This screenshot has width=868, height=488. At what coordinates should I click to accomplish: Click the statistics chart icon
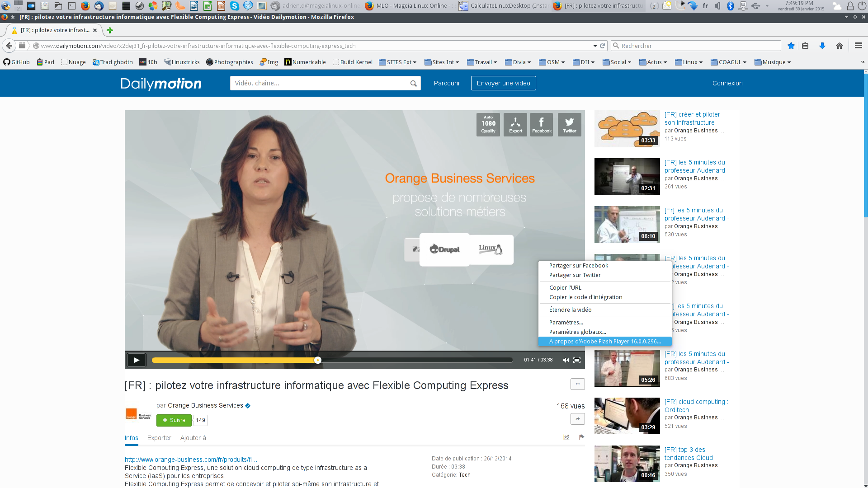point(566,437)
